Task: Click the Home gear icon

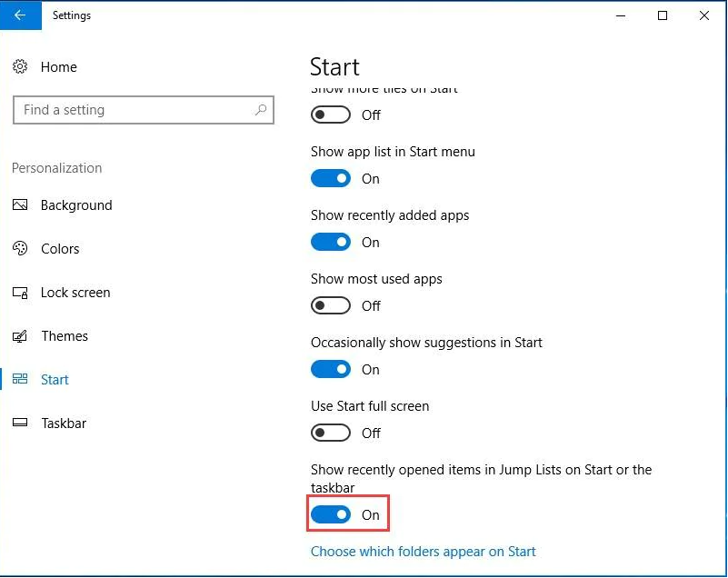Action: (21, 67)
